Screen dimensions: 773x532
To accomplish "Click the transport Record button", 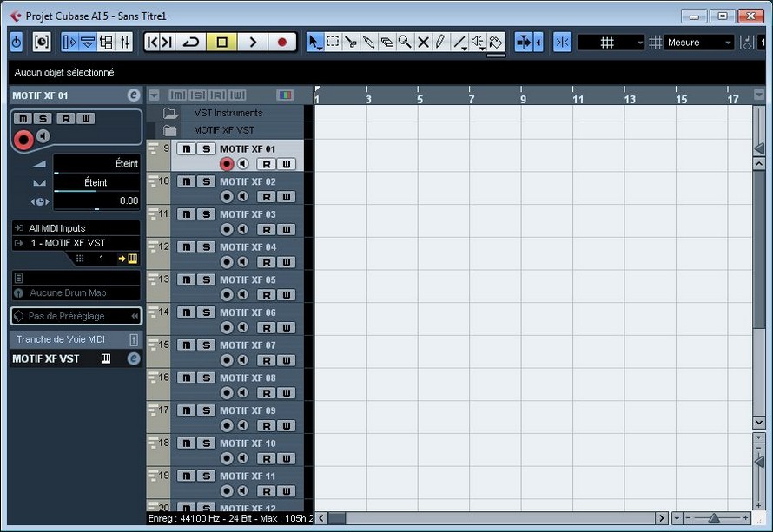I will click(281, 42).
